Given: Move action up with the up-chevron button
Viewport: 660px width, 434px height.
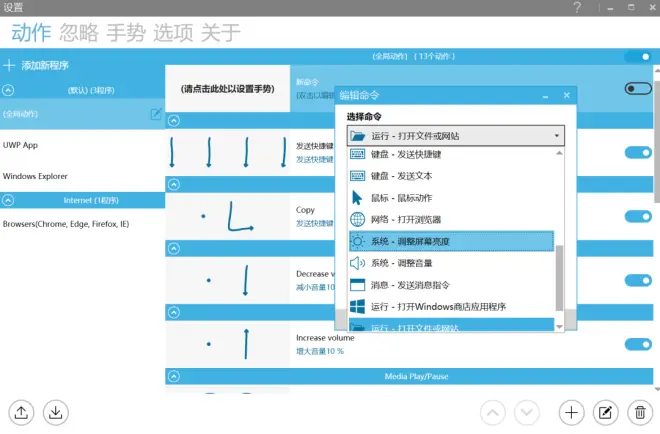Looking at the screenshot, I should pos(493,413).
